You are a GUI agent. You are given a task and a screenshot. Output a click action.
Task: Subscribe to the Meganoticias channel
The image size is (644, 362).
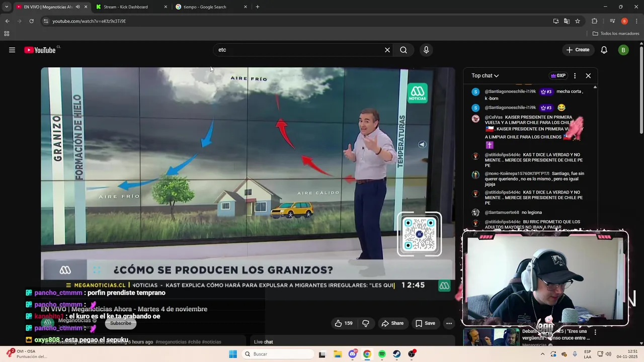point(121,323)
